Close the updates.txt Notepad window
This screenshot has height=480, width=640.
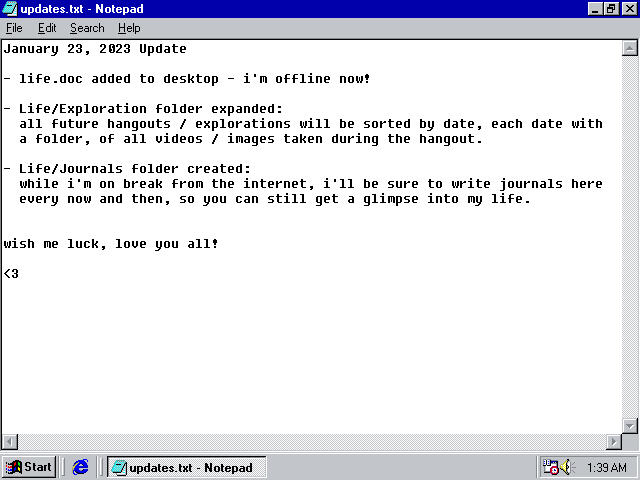click(x=628, y=9)
